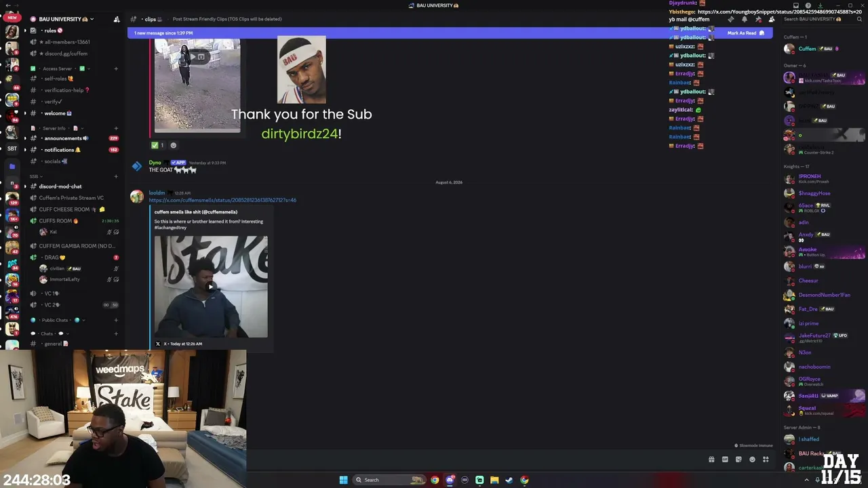
Task: Open File Explorer from the taskbar
Action: coord(494,480)
